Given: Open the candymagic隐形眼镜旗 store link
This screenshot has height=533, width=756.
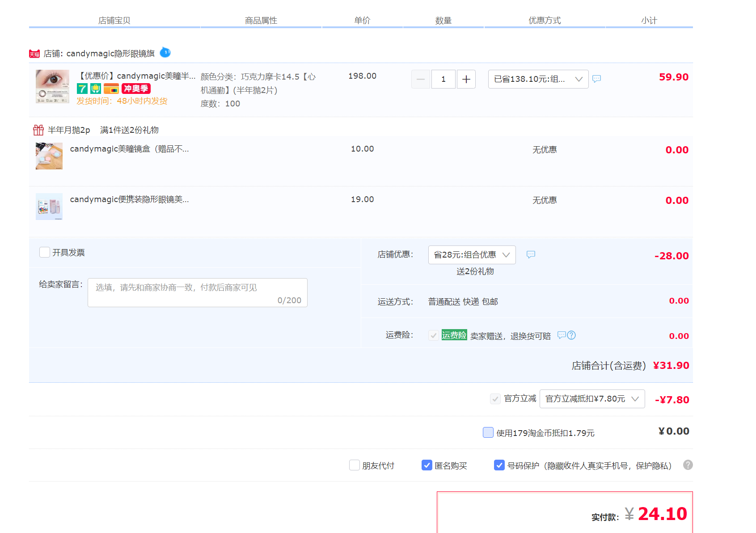Looking at the screenshot, I should [110, 54].
